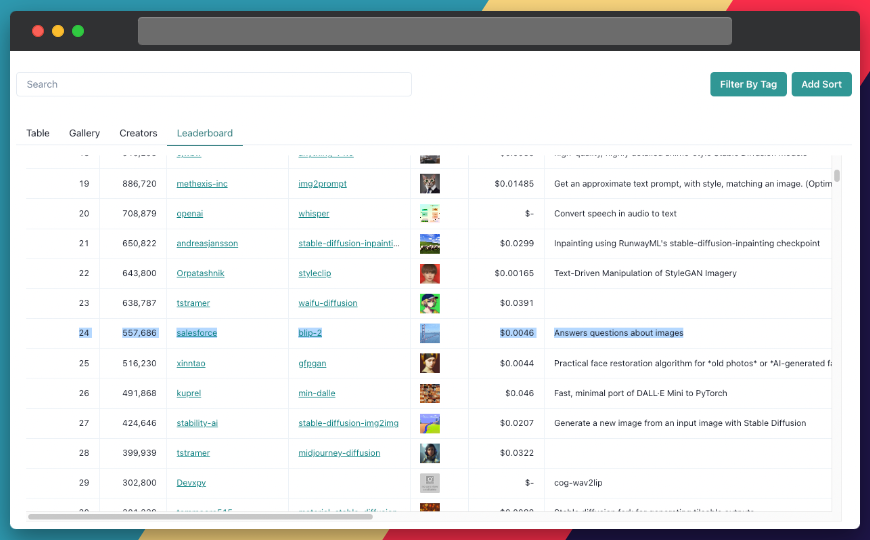Select the run count 302,800
The image size is (870, 540).
[x=139, y=483]
